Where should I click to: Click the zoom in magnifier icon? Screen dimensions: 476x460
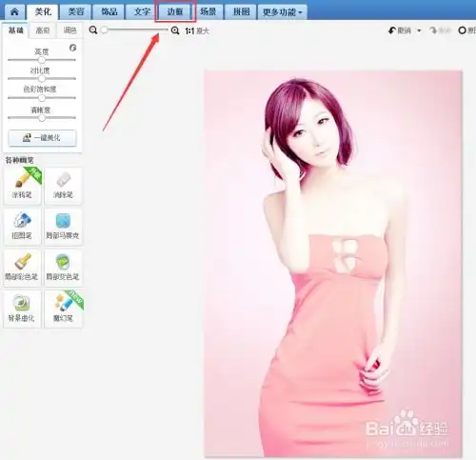175,30
